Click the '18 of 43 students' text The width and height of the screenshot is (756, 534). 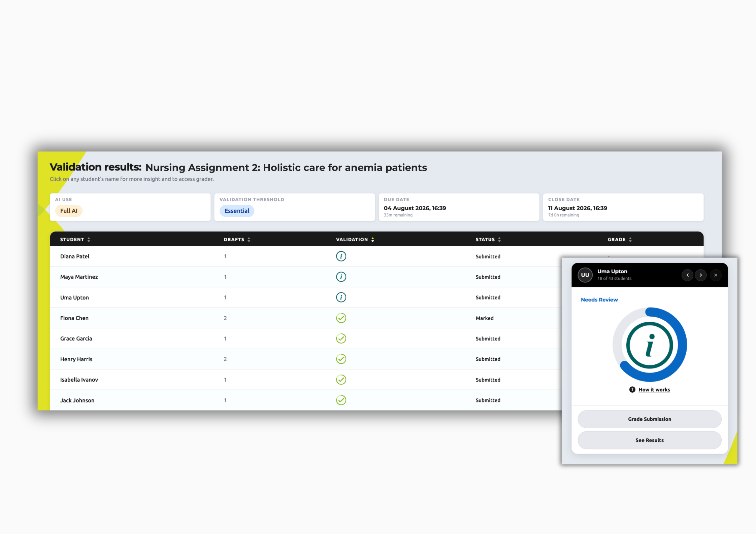[x=614, y=278]
